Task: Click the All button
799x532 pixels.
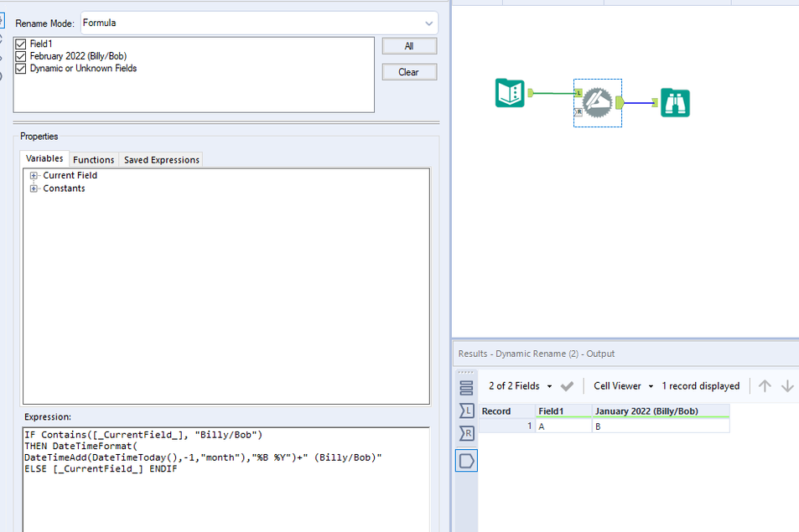Action: click(x=409, y=46)
